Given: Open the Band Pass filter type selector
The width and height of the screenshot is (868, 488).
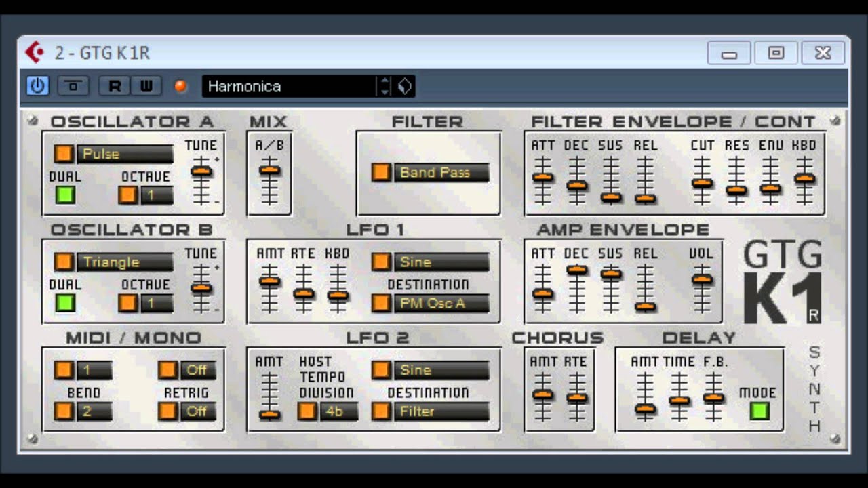Looking at the screenshot, I should (x=441, y=172).
